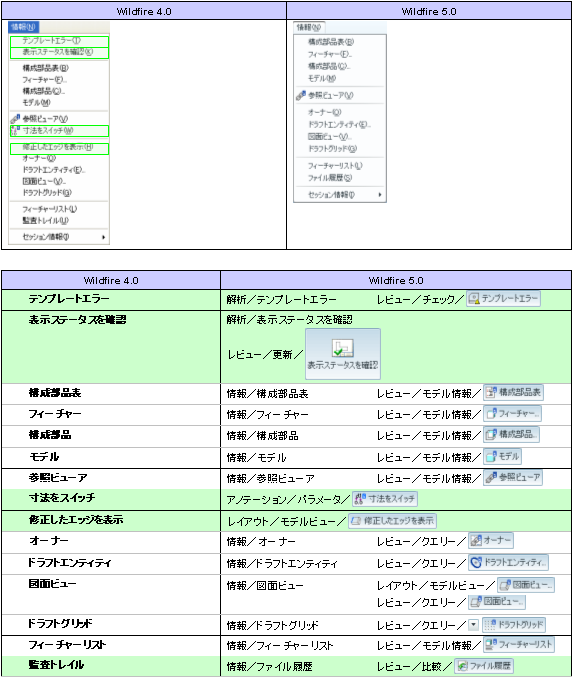The image size is (573, 677).
Task: Click the テンプレートエラー ribbon button in the table
Action: tap(503, 298)
